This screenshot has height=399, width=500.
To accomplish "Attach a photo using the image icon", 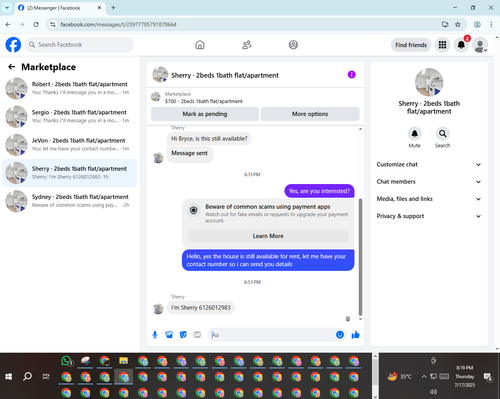I will (x=169, y=335).
